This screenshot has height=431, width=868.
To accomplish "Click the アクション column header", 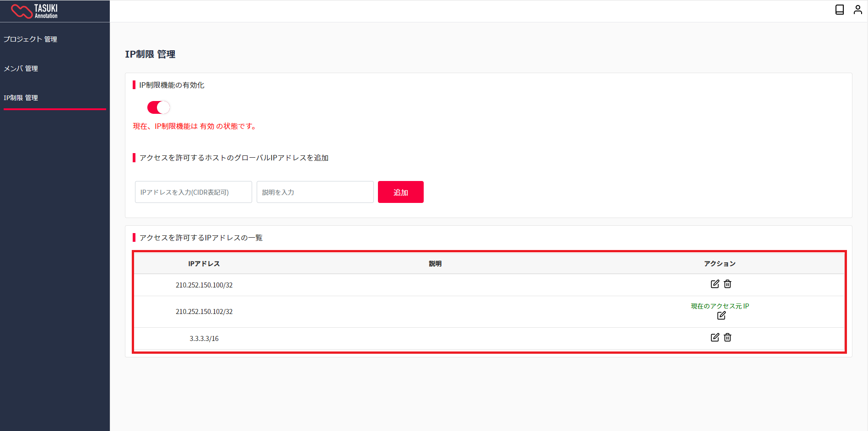I will point(720,264).
